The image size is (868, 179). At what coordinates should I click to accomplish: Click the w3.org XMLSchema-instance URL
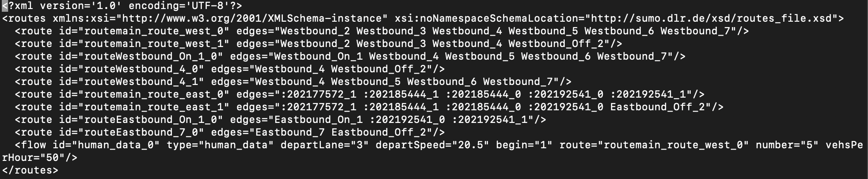coord(252,19)
